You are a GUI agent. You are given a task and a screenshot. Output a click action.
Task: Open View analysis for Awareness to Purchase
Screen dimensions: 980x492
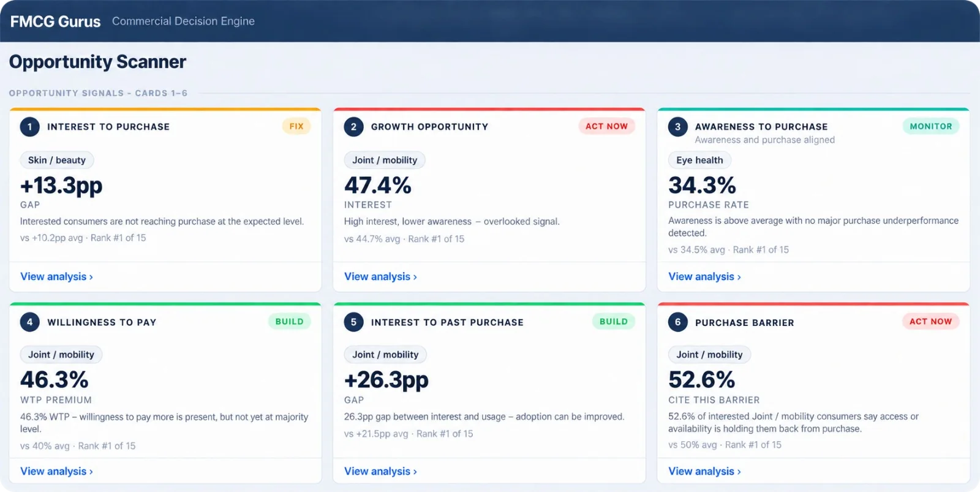click(x=704, y=277)
